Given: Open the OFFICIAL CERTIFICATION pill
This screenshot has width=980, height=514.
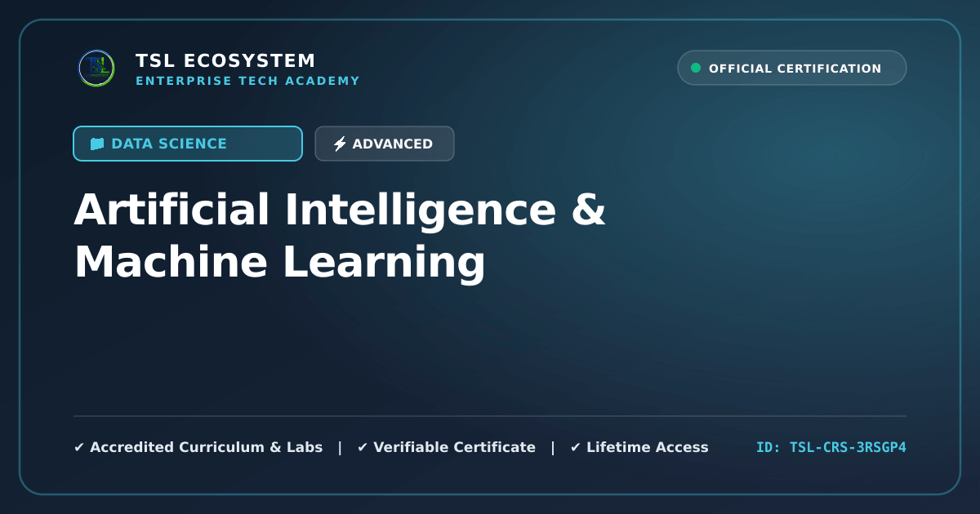Looking at the screenshot, I should [792, 68].
